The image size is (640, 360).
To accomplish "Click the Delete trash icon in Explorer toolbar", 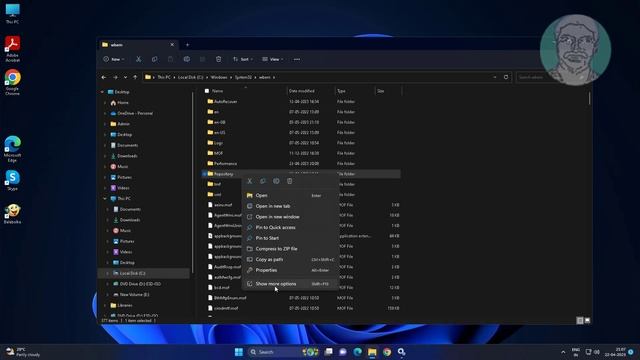I will pyautogui.click(x=218, y=59).
